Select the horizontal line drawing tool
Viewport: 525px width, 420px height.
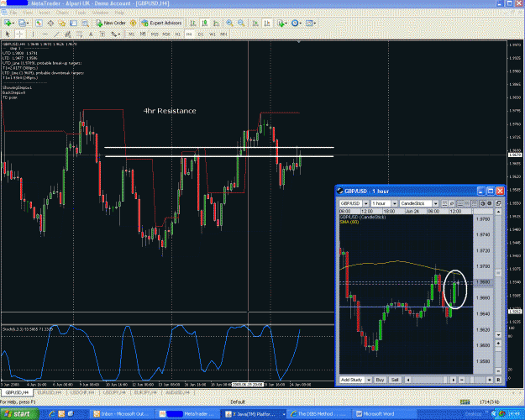[45, 34]
